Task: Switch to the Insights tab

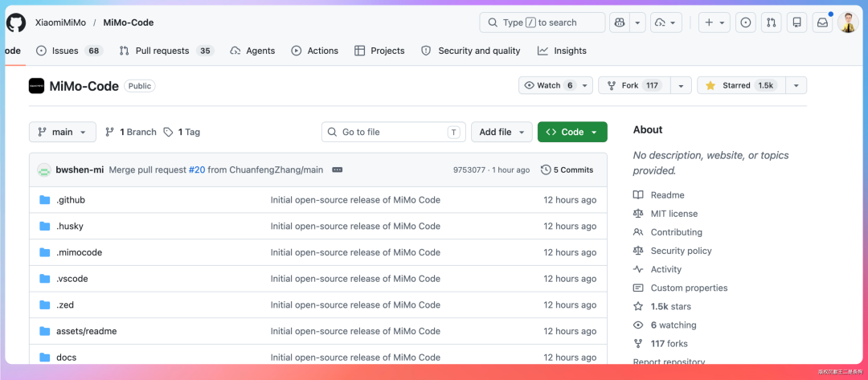Action: 562,51
